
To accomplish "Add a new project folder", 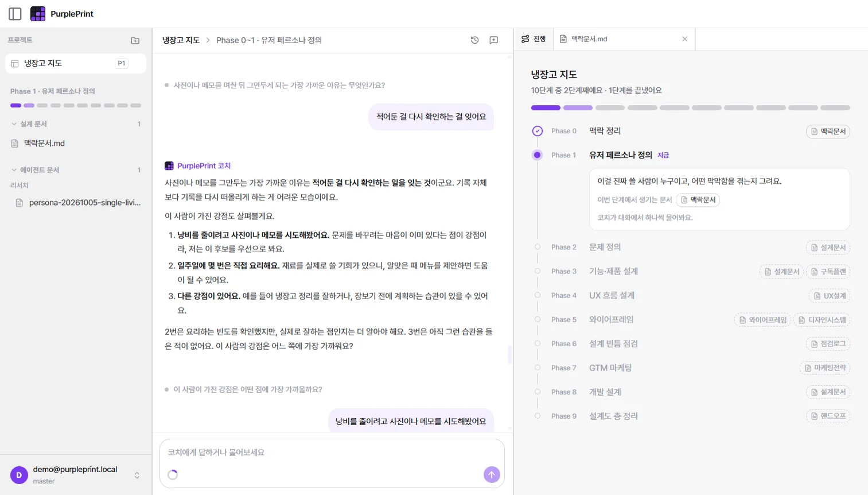I will (x=135, y=40).
